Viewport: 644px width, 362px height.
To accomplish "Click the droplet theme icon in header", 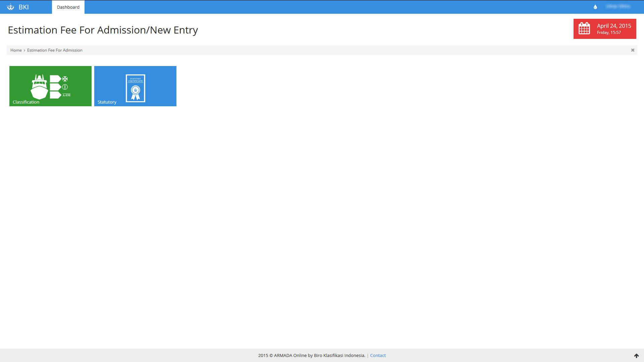I will [x=595, y=7].
